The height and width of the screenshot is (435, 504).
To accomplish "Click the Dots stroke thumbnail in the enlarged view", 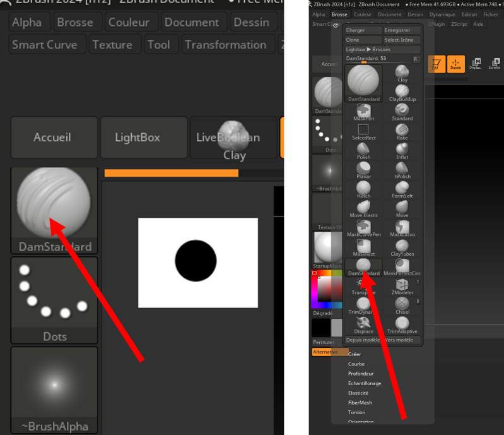I will click(x=54, y=300).
